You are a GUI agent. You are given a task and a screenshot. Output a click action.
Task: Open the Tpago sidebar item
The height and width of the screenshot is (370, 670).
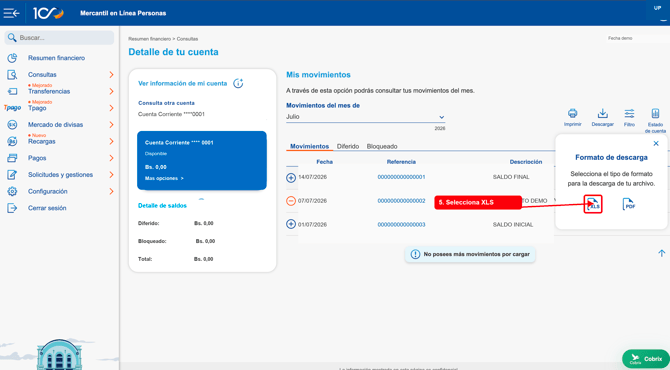[37, 108]
